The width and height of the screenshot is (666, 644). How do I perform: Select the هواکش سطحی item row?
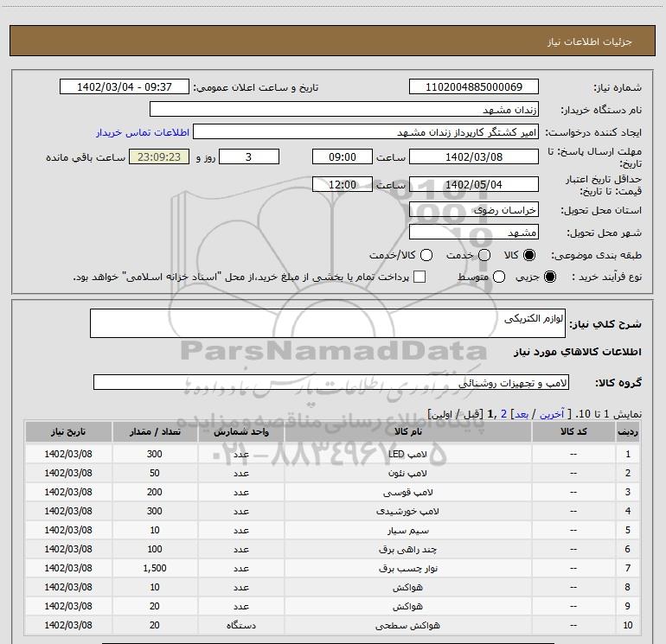(x=332, y=625)
